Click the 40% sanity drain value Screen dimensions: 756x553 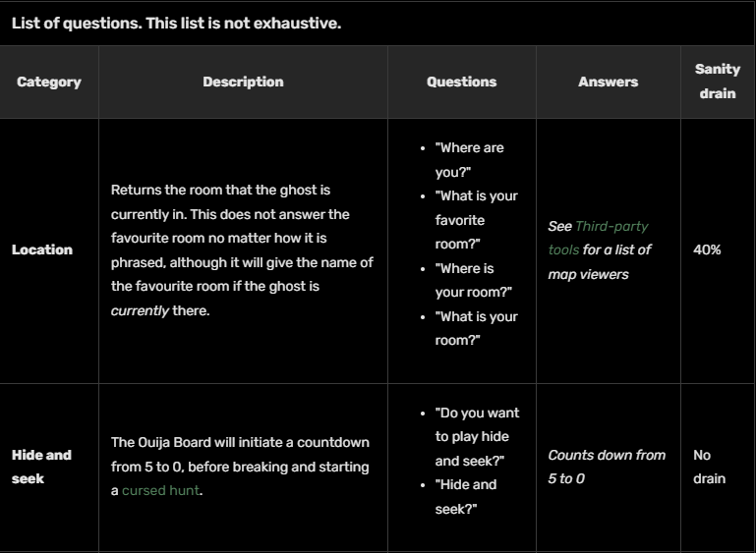707,249
